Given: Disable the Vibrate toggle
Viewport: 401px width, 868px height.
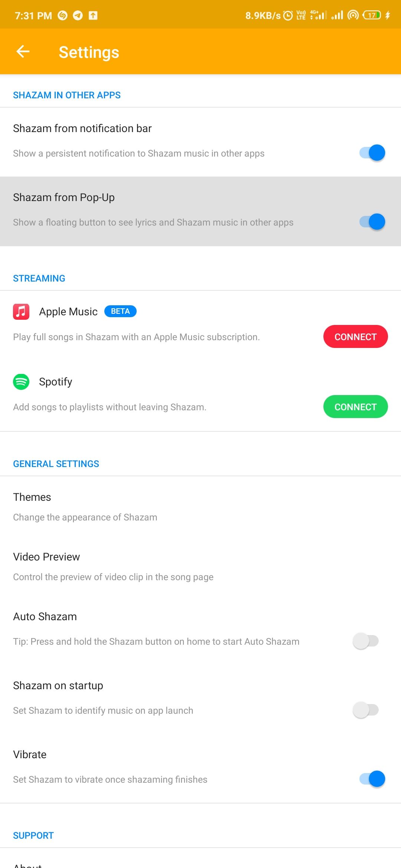Looking at the screenshot, I should [372, 779].
